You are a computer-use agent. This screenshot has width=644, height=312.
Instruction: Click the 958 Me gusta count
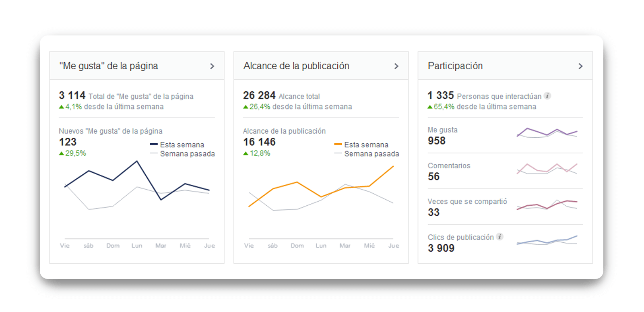(x=437, y=141)
